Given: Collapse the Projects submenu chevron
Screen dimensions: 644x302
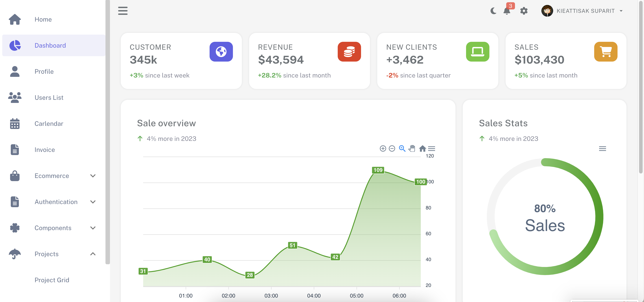Looking at the screenshot, I should pyautogui.click(x=93, y=254).
